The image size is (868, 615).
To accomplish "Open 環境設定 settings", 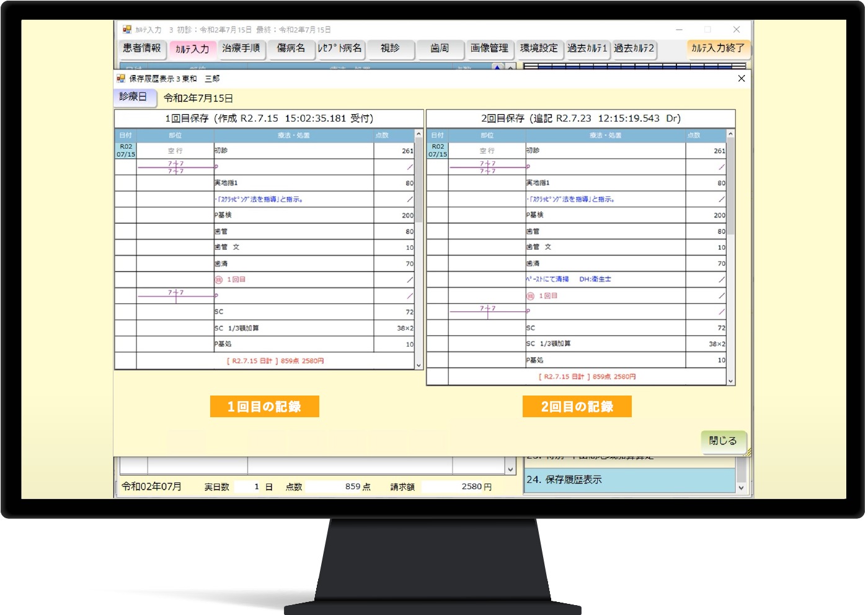I will click(x=539, y=48).
